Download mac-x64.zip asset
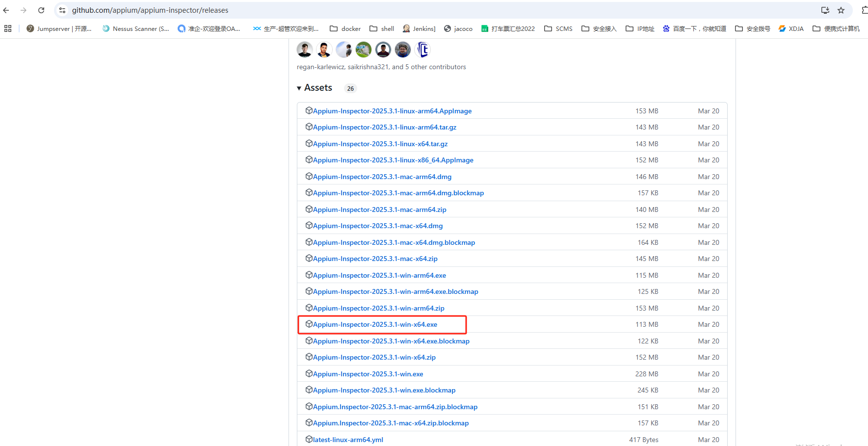The width and height of the screenshot is (868, 446). (375, 259)
